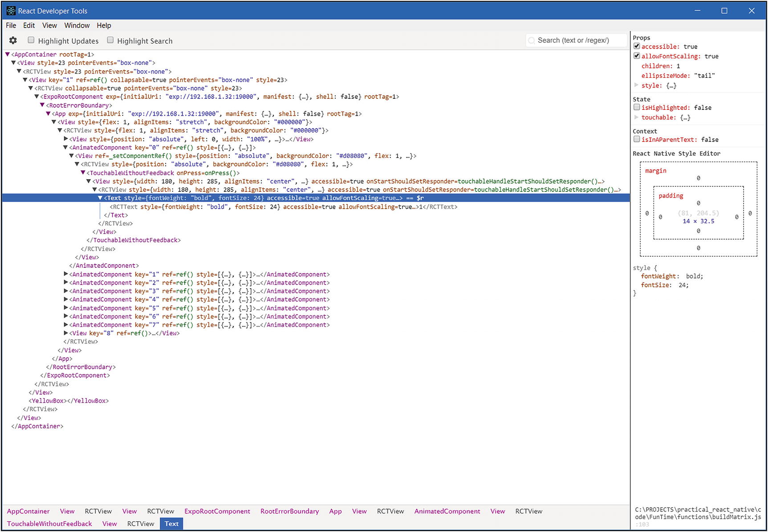
Task: Enable the Highlight Search checkbox
Action: click(110, 39)
